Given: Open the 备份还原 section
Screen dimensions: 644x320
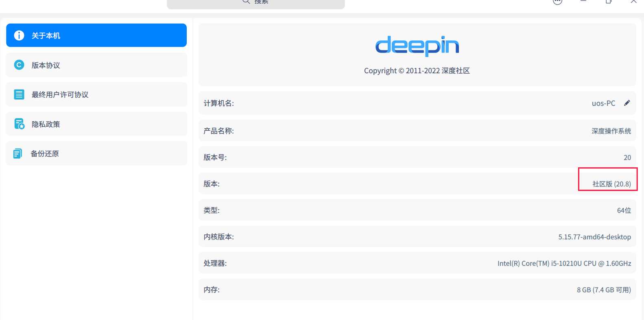Looking at the screenshot, I should [96, 153].
